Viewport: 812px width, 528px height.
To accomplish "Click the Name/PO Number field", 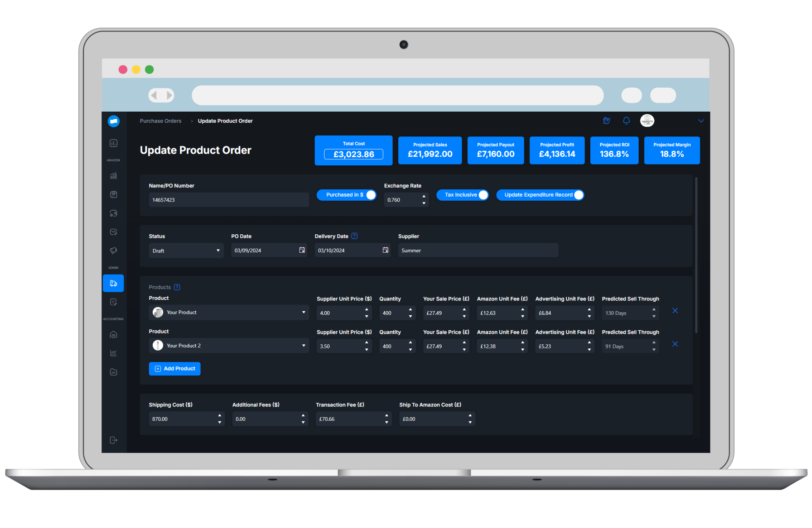I will tap(229, 200).
